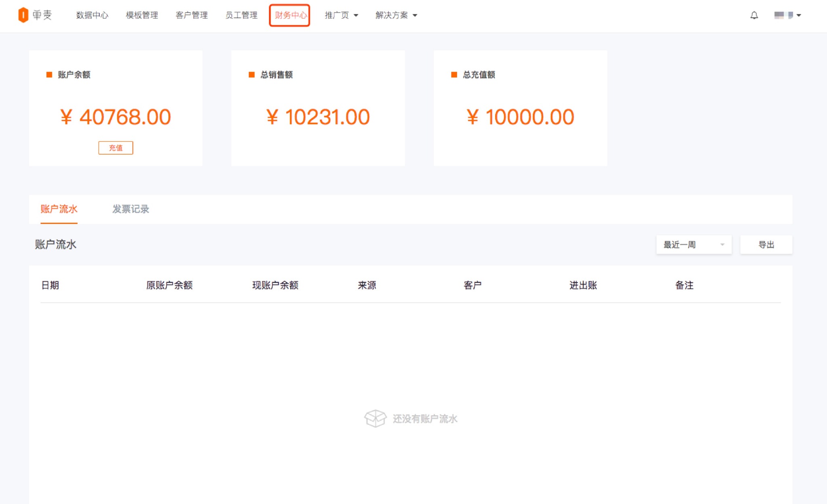Expand the 推广页 dropdown menu
Screen dimensions: 827x504
coord(341,15)
